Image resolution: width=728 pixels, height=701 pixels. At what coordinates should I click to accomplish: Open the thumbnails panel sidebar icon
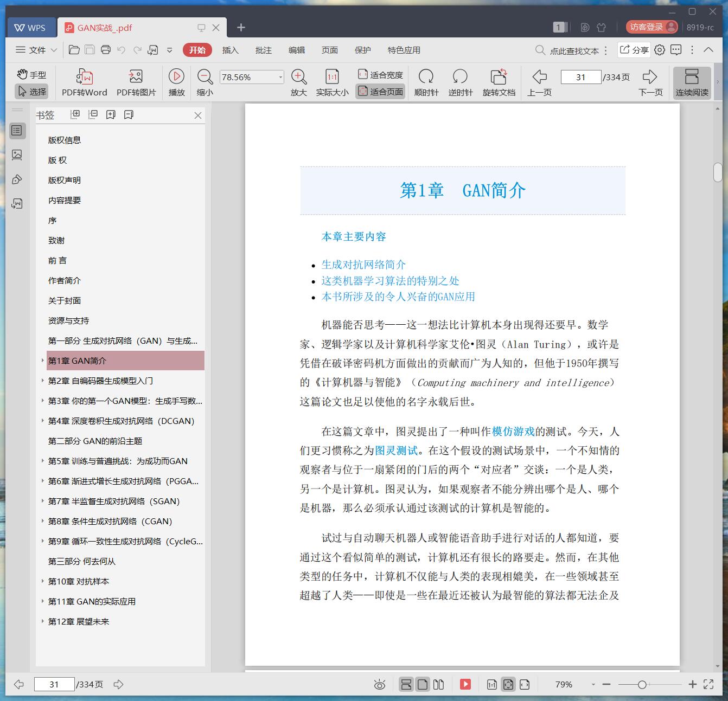click(17, 155)
